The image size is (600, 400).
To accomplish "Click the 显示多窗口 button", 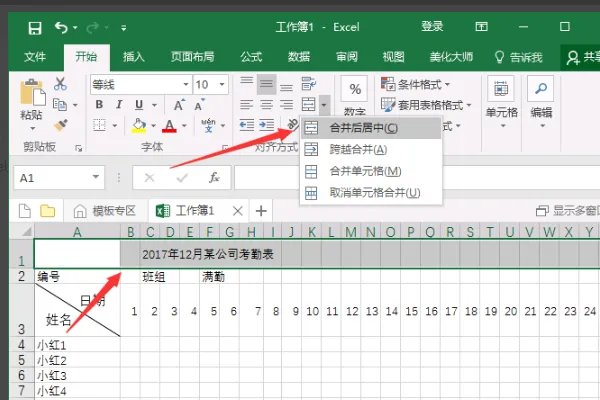I will click(567, 211).
